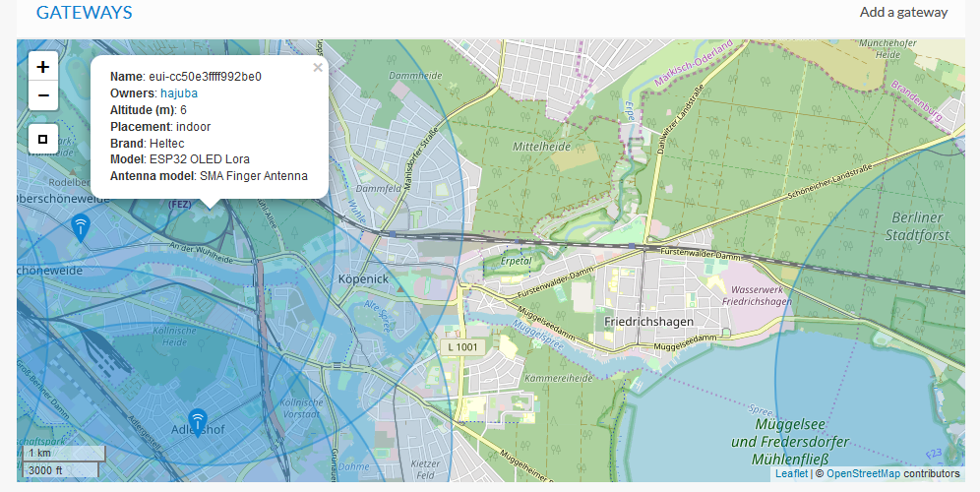Viewport: 980px width, 492px height.
Task: Click L 1001 road sign on map
Action: [x=462, y=347]
